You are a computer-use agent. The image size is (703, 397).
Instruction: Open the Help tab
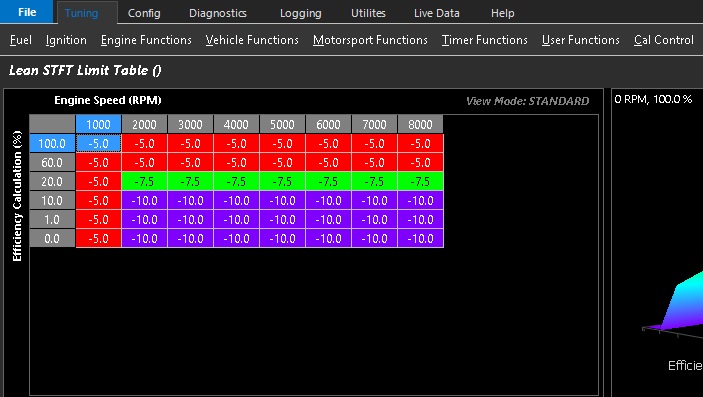(x=502, y=13)
